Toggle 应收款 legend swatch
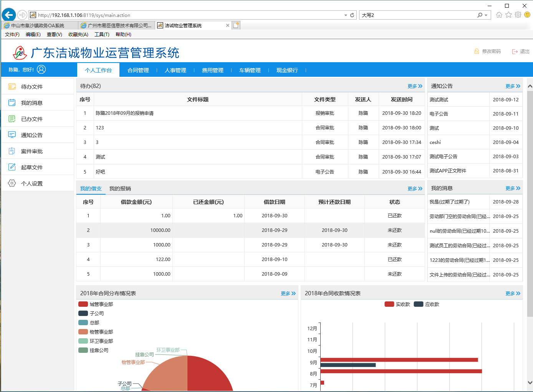This screenshot has width=533, height=392. click(x=419, y=304)
